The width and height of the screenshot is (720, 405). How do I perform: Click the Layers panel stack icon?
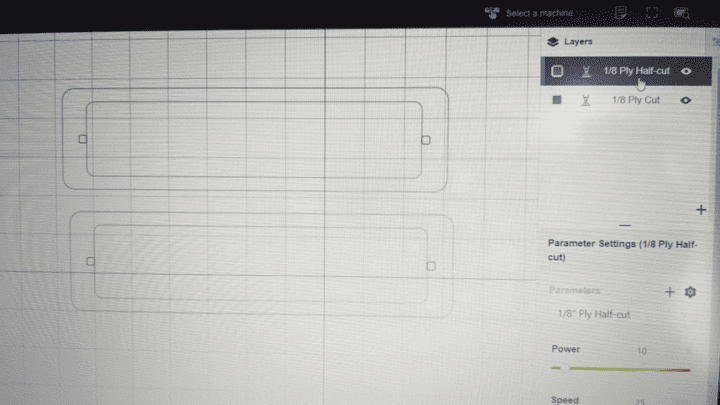click(x=553, y=42)
